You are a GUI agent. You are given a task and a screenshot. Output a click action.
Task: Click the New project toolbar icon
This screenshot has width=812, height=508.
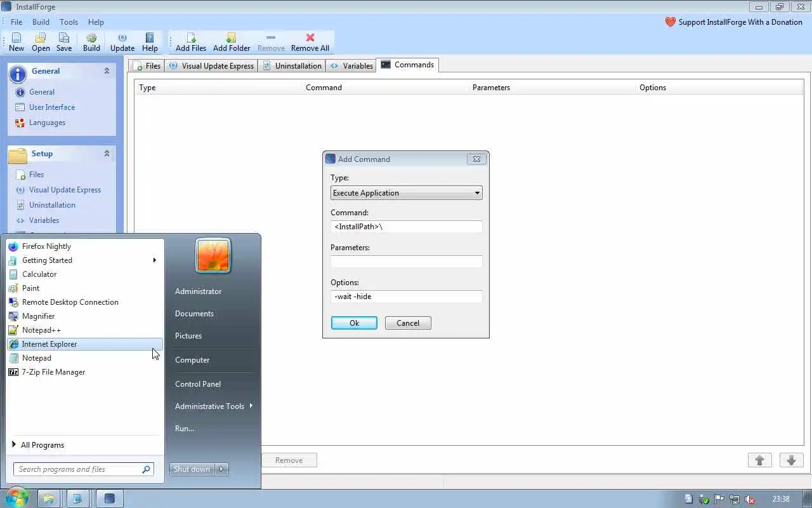click(16, 42)
